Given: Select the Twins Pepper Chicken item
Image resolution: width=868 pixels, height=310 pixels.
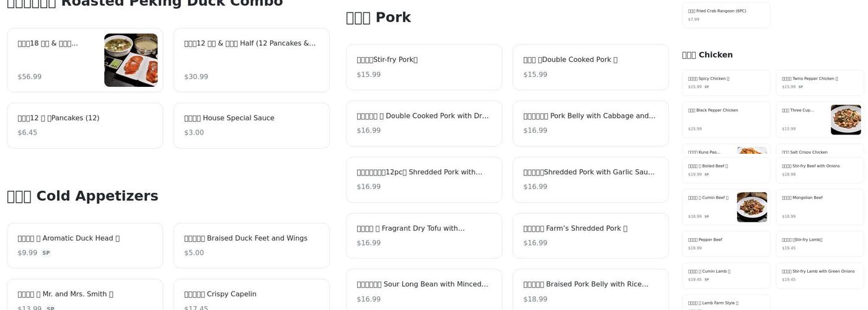Looking at the screenshot, I should pos(820,82).
